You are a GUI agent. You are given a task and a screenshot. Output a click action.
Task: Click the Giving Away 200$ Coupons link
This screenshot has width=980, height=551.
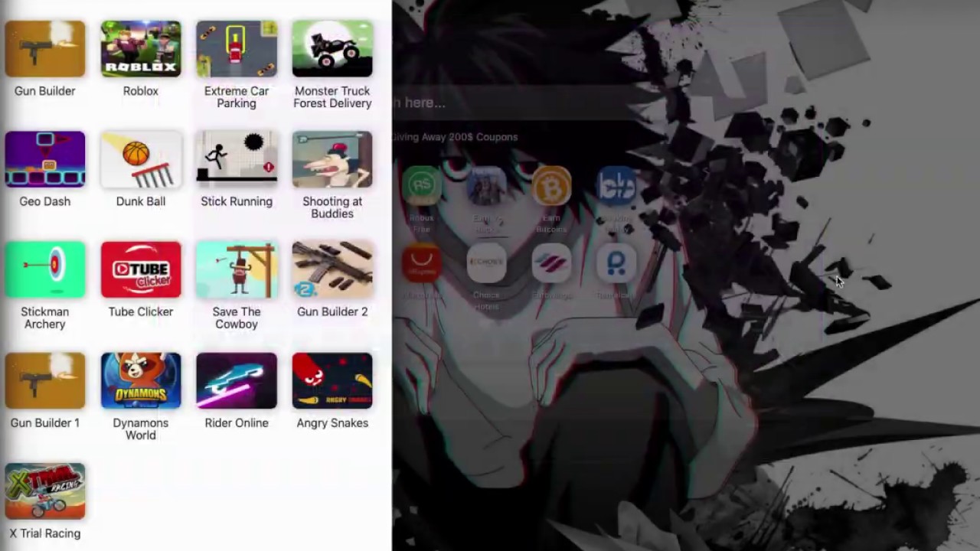[x=456, y=137]
